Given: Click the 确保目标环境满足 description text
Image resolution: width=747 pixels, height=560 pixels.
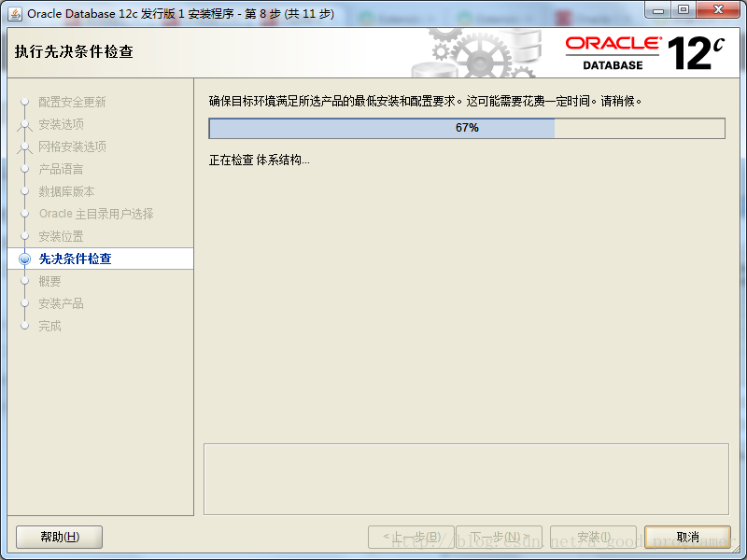Looking at the screenshot, I should click(x=425, y=101).
